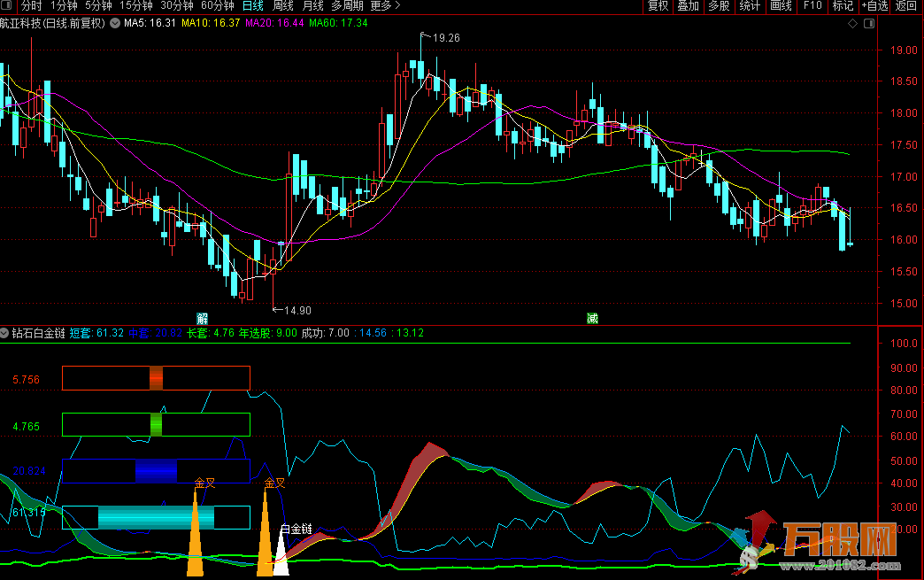Image resolution: width=924 pixels, height=580 pixels.
Task: Toggle the split-window square icon above the price axis
Action: coord(868,24)
